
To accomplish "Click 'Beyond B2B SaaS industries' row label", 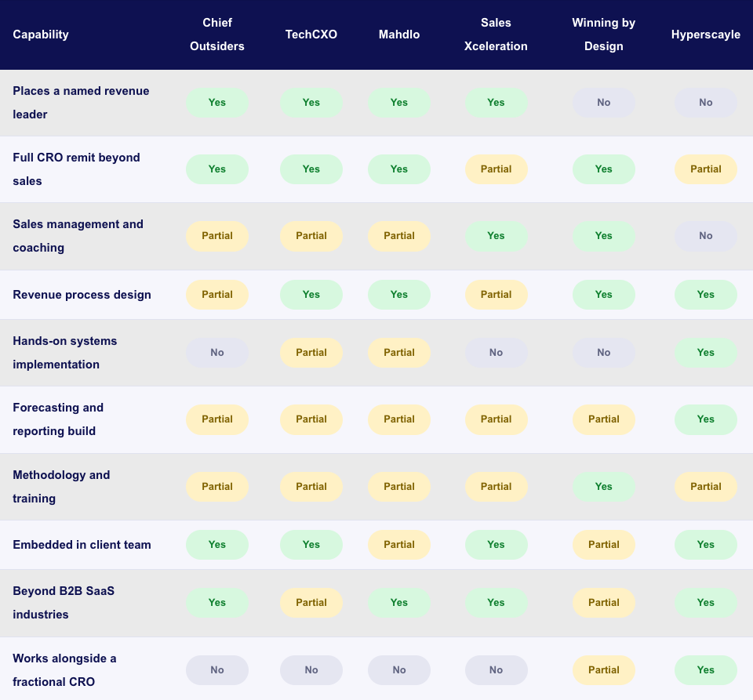I will [x=64, y=603].
